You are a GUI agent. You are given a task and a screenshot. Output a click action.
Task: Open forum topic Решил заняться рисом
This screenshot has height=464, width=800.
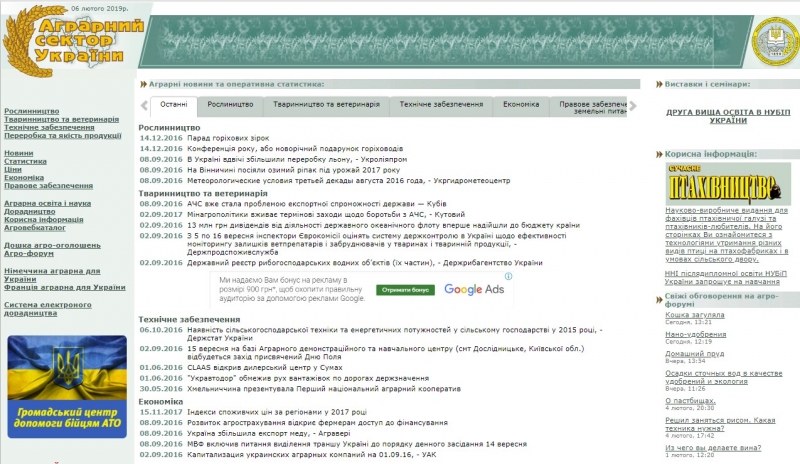720,424
